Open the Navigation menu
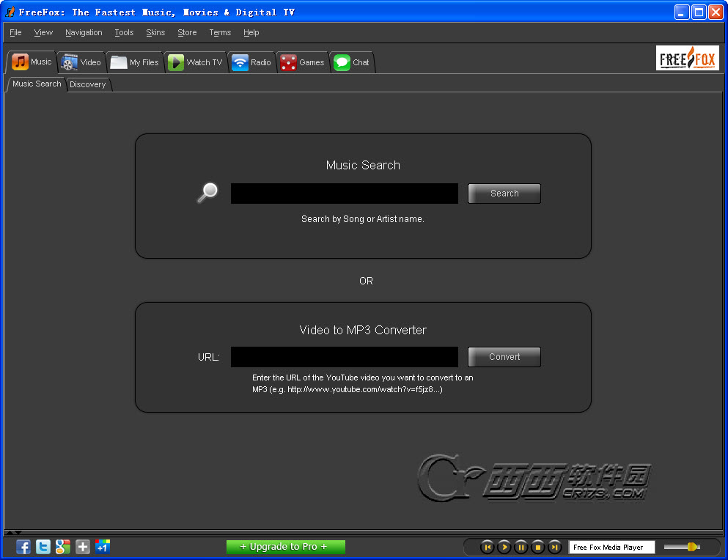The width and height of the screenshot is (728, 560). (84, 32)
